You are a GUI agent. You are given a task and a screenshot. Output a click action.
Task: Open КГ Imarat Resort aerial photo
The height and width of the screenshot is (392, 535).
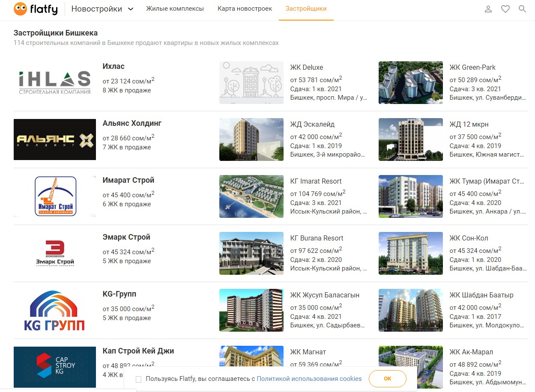click(x=251, y=196)
